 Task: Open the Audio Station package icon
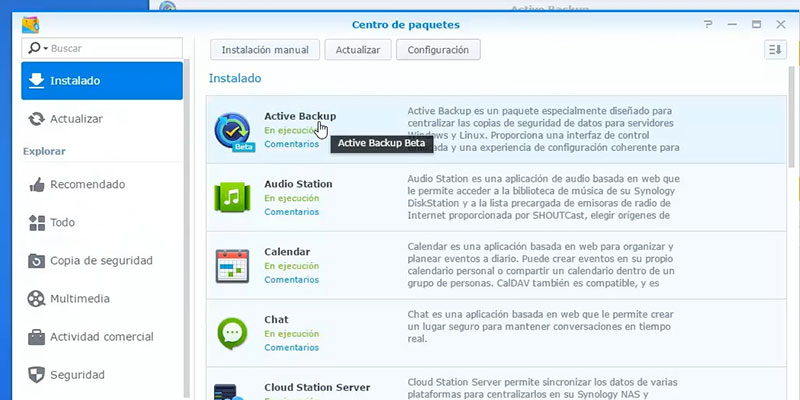click(x=232, y=197)
